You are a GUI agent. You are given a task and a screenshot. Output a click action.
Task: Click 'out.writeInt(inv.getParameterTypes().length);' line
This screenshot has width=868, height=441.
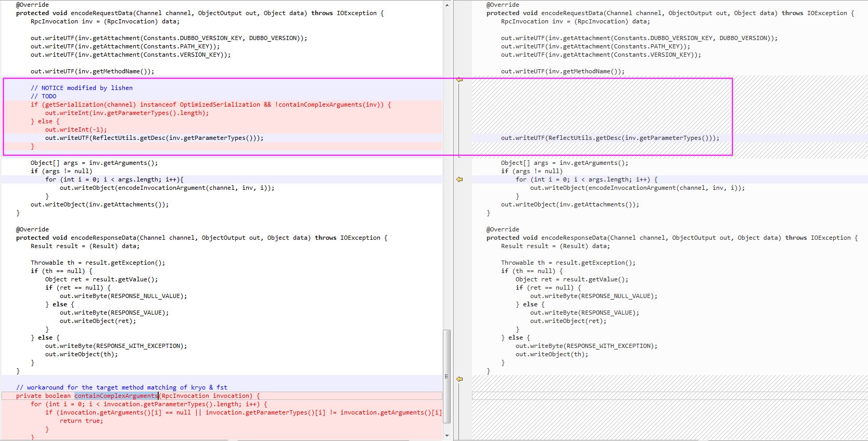pos(127,113)
